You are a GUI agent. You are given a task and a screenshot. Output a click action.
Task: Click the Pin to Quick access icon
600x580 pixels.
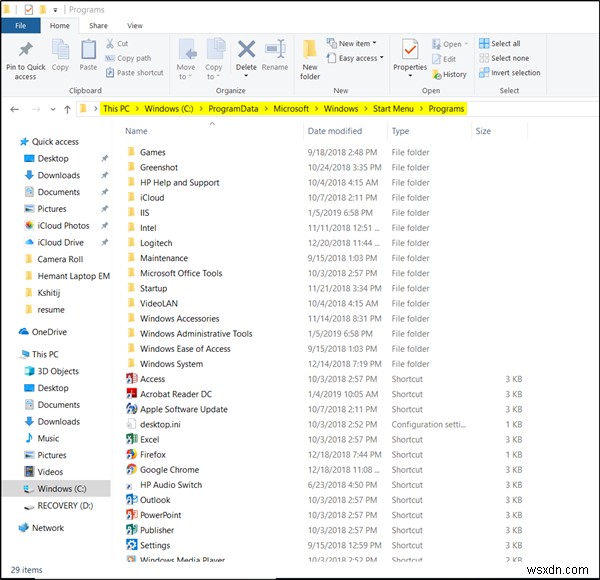coord(26,50)
